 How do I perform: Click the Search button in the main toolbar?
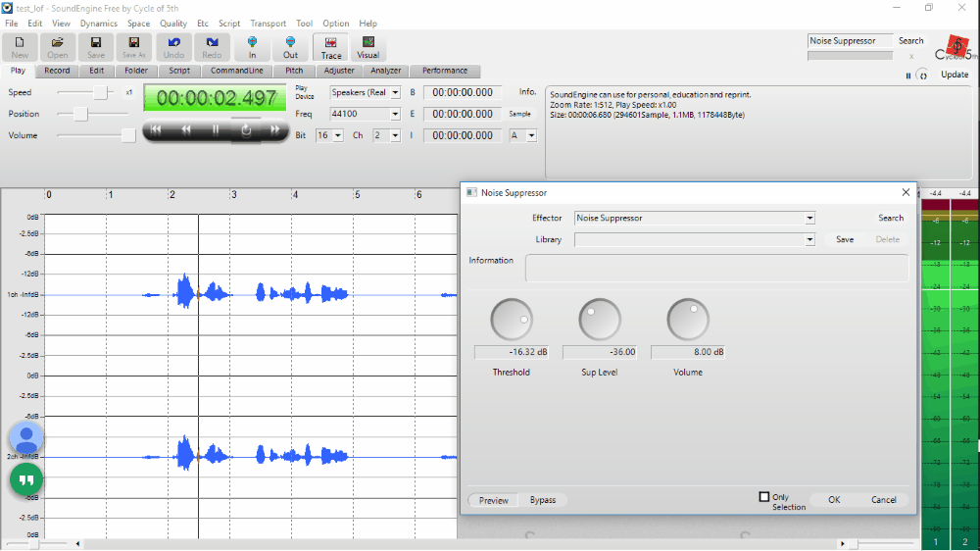click(x=910, y=40)
